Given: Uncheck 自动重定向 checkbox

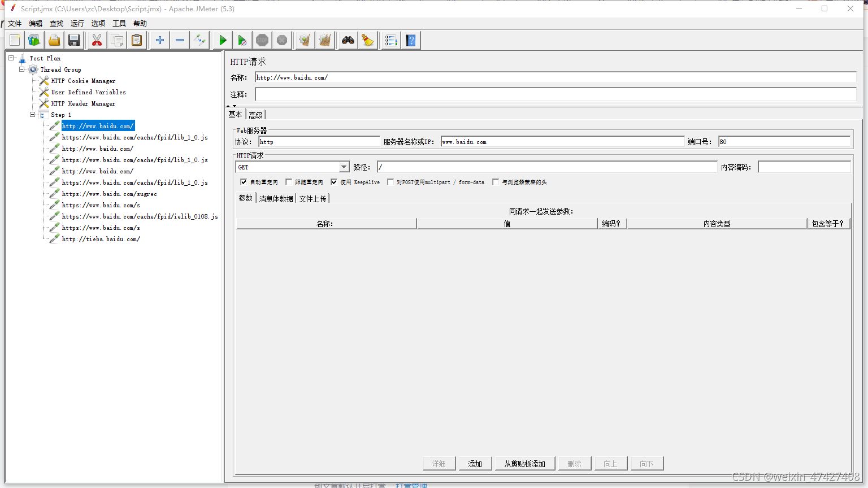Looking at the screenshot, I should [x=244, y=182].
